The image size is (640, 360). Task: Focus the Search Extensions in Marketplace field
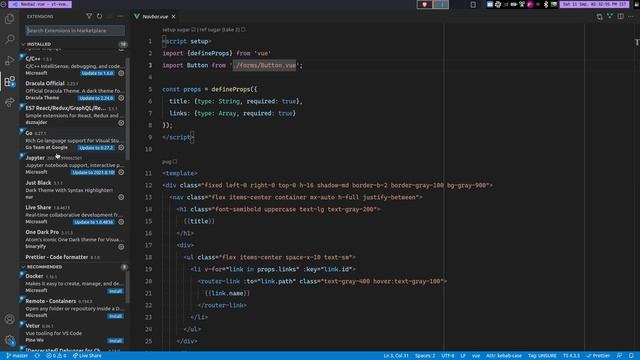(x=75, y=30)
